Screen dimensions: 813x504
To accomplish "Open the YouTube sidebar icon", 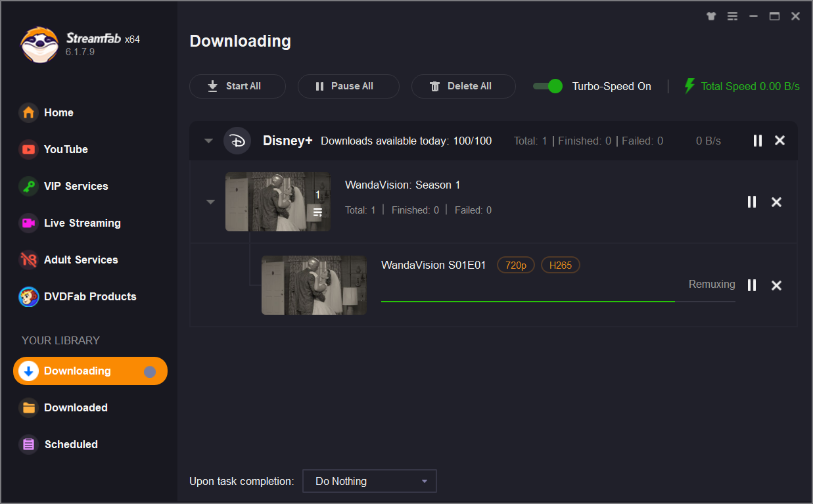I will (x=28, y=149).
